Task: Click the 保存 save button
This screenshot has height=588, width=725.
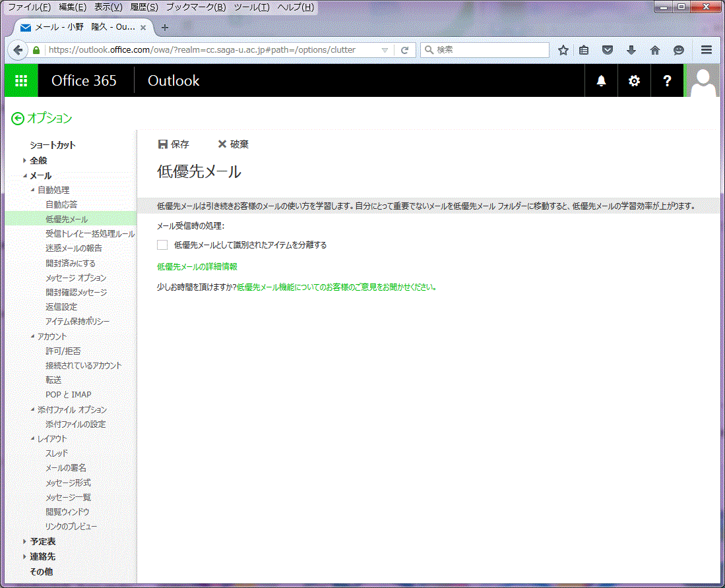Action: [173, 144]
